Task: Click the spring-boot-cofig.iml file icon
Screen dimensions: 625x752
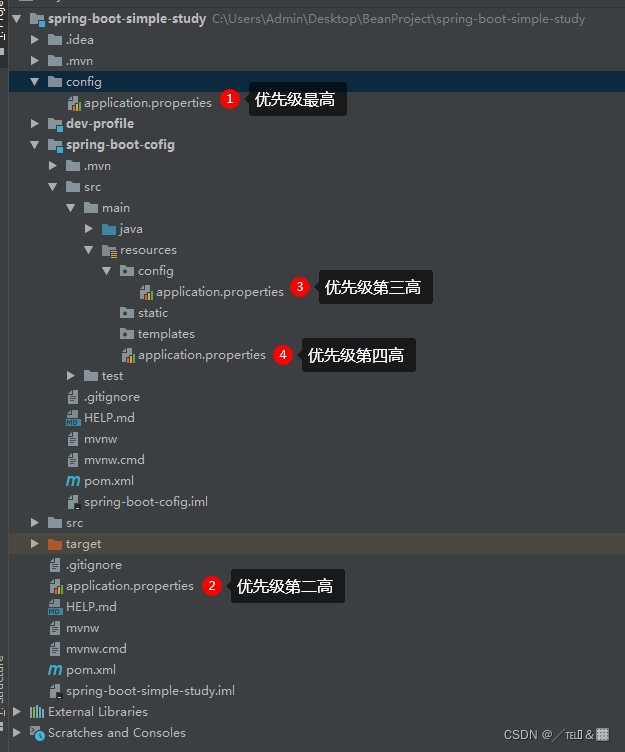Action: coord(73,502)
